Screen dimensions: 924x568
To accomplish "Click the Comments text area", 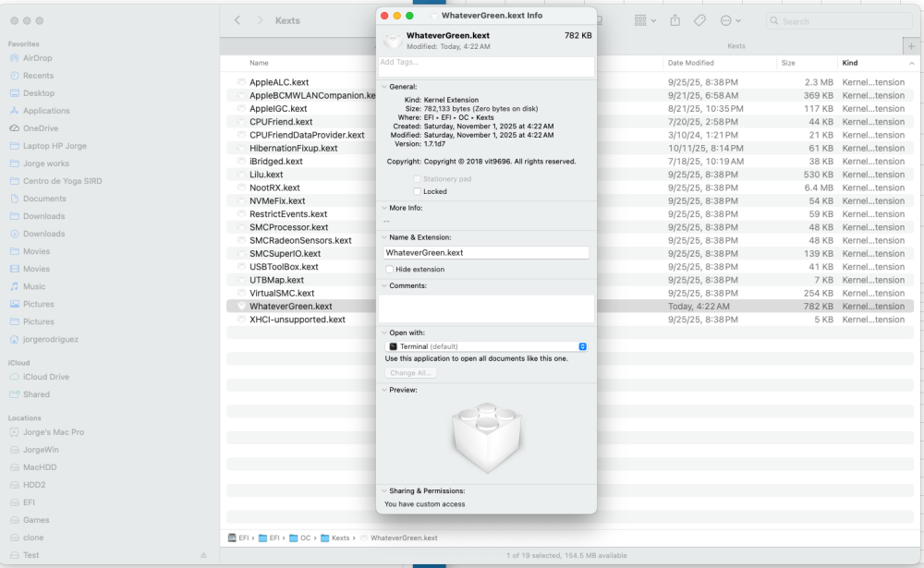I will pos(486,308).
